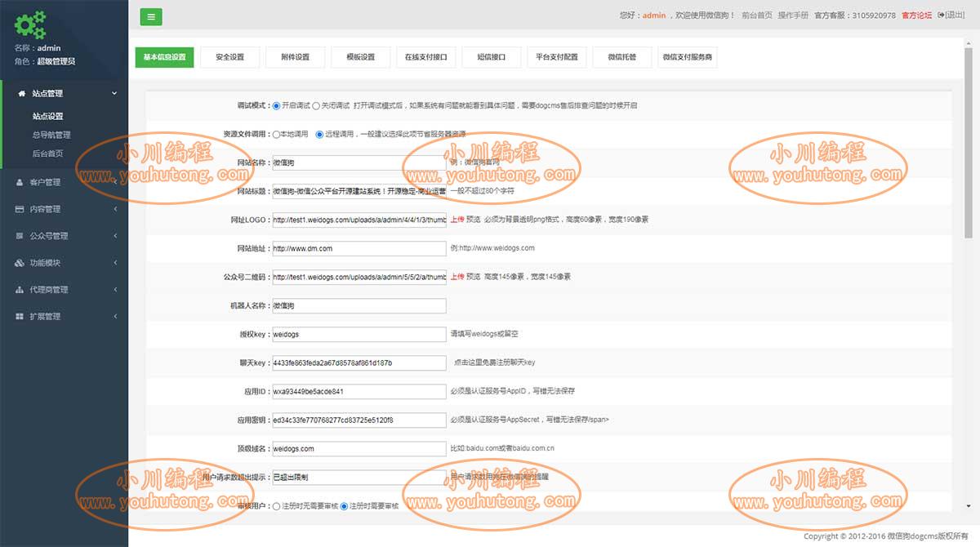Screen dimensions: 980x547
Task: Click the admin username link
Action: (x=654, y=16)
